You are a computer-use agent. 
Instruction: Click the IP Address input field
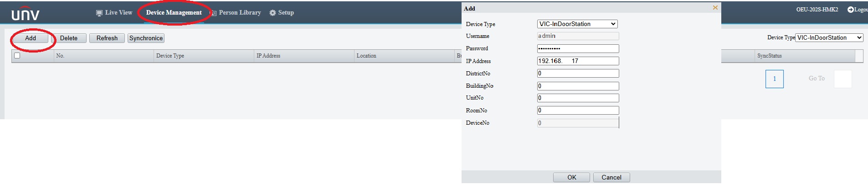(578, 61)
